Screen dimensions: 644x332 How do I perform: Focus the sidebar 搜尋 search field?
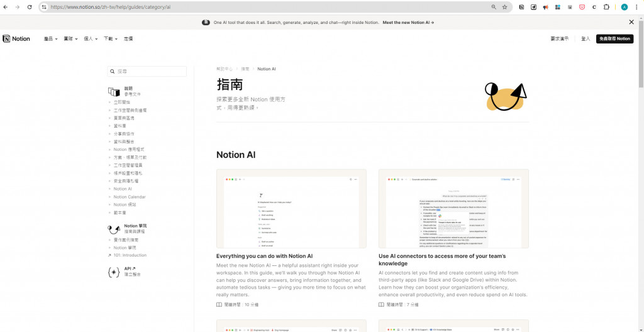[147, 72]
